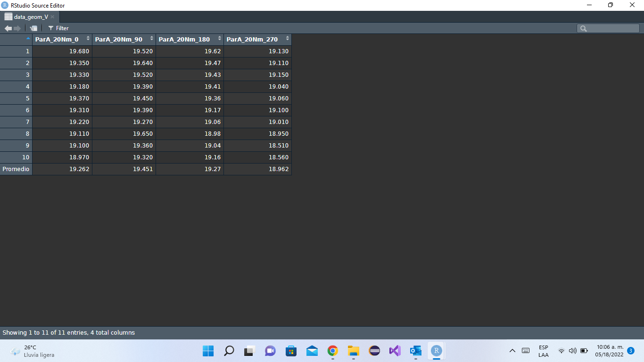
Task: Open File Explorer from the taskbar
Action: (x=354, y=351)
